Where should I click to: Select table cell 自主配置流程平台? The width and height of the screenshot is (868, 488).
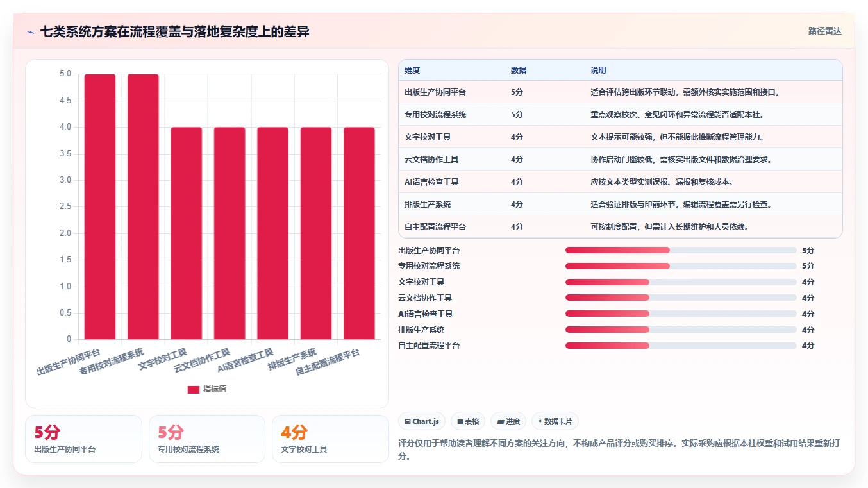[435, 227]
